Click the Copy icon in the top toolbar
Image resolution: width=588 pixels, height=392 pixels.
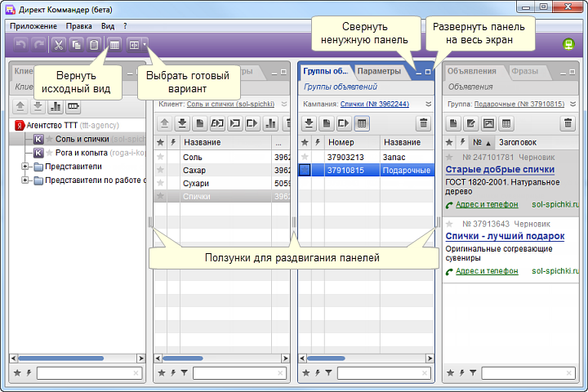pyautogui.click(x=77, y=45)
